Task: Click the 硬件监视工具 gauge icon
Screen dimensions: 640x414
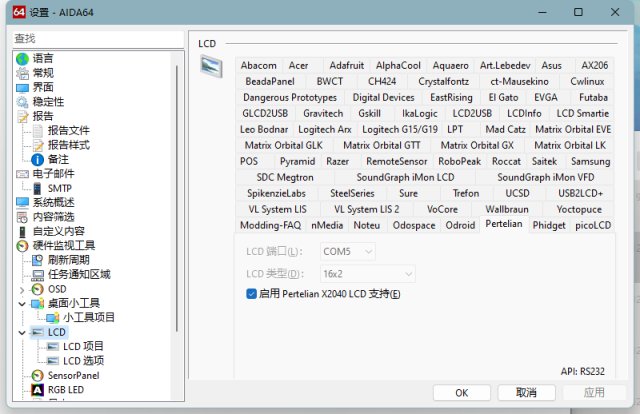Action: click(x=22, y=246)
